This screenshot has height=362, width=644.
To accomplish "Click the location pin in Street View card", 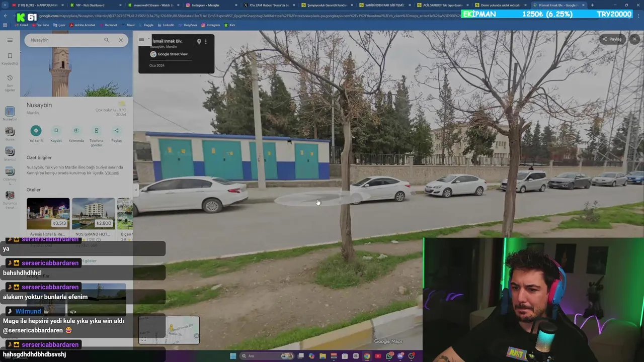I will pyautogui.click(x=199, y=42).
